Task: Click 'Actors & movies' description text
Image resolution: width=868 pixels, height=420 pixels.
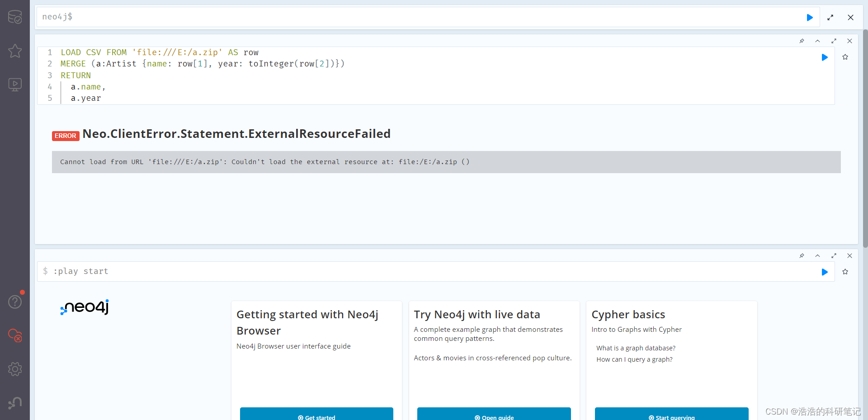Action: [493, 358]
